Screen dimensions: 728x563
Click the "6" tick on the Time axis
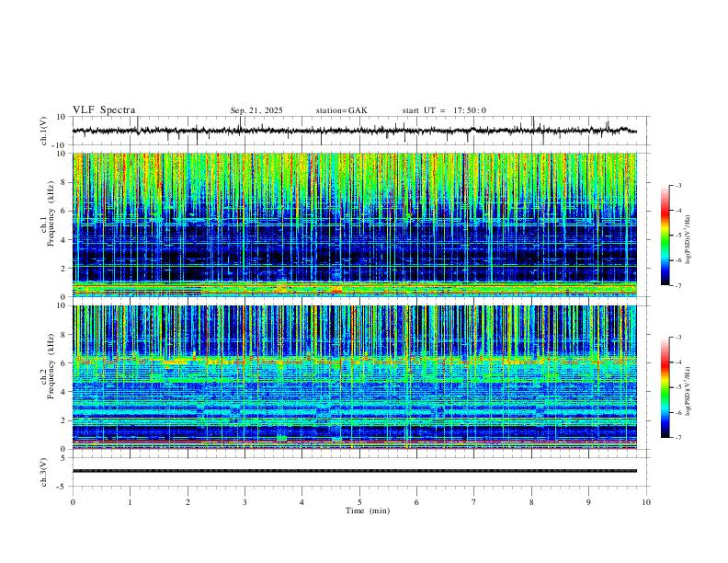(x=416, y=502)
